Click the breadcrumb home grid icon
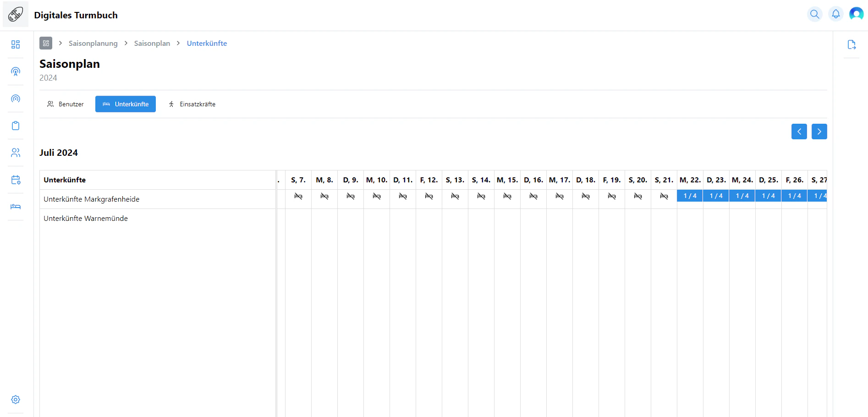The width and height of the screenshot is (868, 417). [x=46, y=43]
